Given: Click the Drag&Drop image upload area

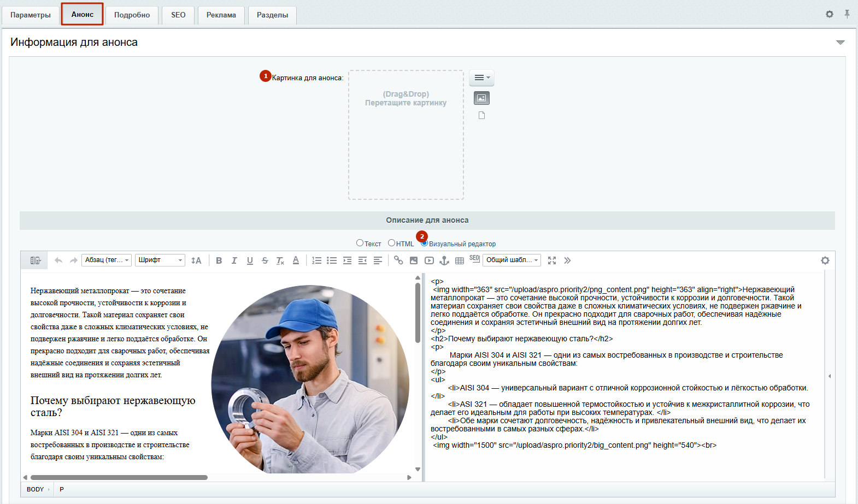Looking at the screenshot, I should [x=406, y=134].
